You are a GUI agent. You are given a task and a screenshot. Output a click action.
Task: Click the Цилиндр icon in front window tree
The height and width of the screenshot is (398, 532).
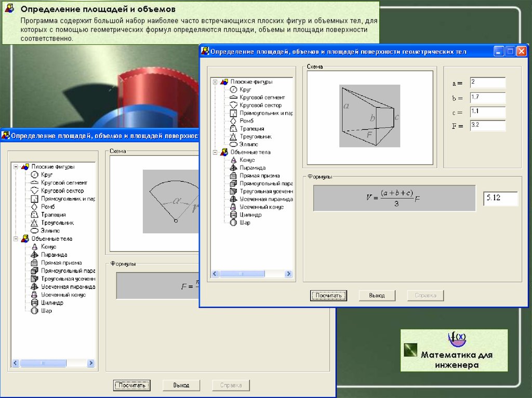(233, 215)
